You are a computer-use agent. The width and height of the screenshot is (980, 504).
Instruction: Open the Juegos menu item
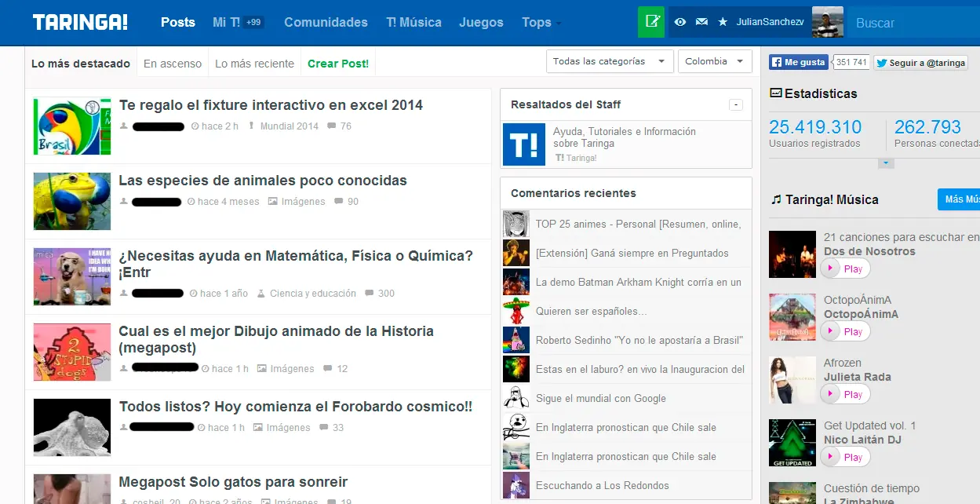click(x=481, y=22)
